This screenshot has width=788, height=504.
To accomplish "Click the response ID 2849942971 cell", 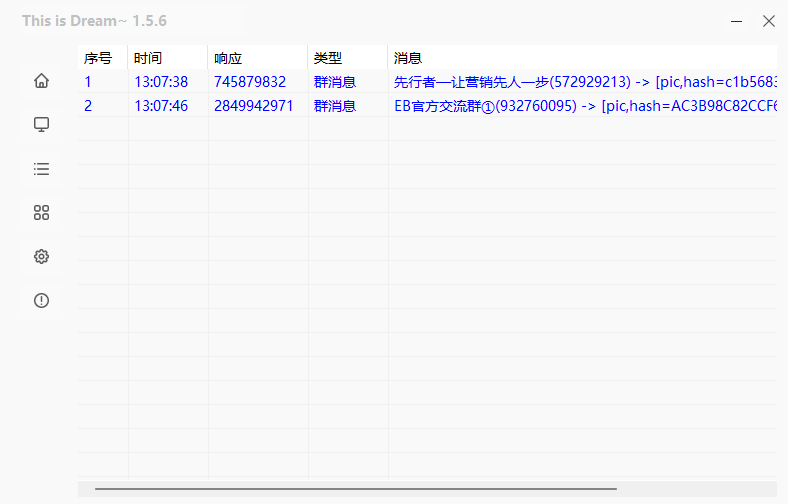I will 254,106.
